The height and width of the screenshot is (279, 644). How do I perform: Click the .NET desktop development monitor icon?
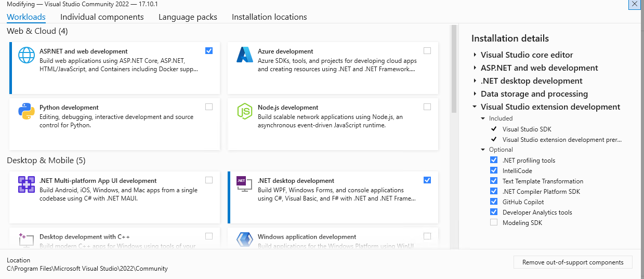pos(244,184)
